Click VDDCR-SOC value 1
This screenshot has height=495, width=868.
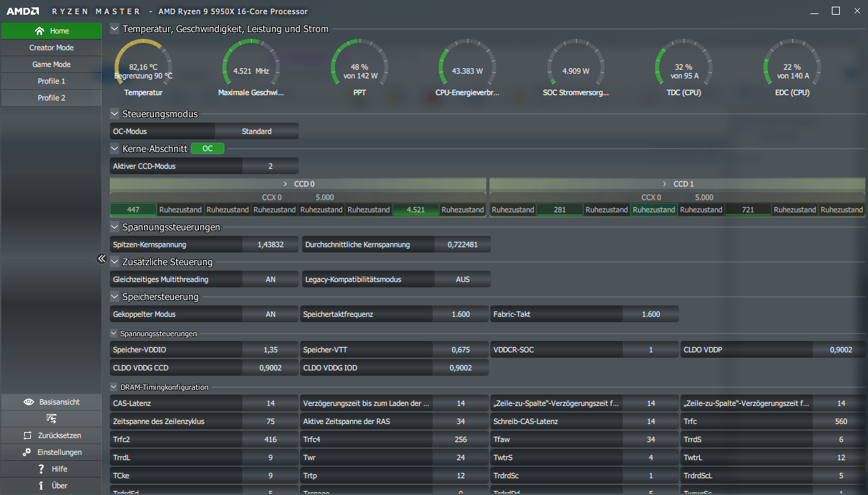[651, 350]
